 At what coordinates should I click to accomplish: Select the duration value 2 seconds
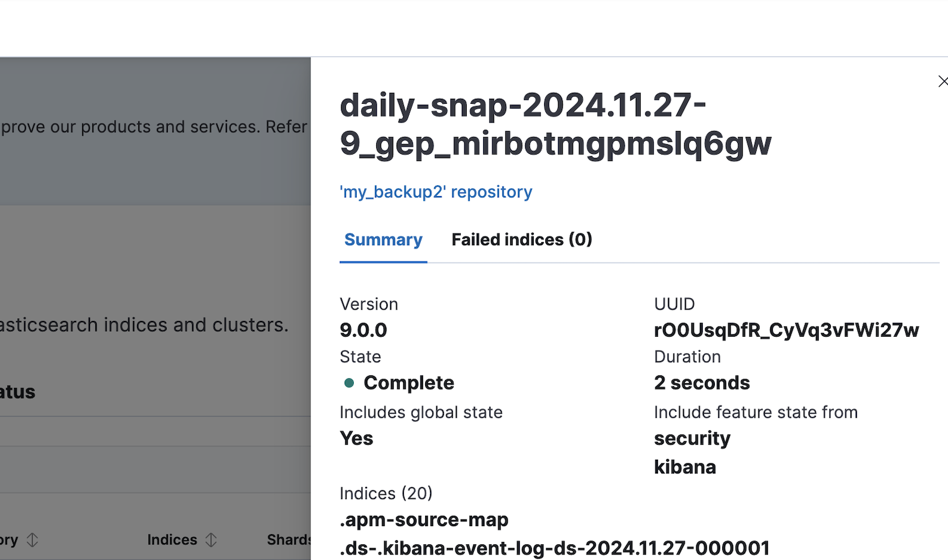click(x=702, y=383)
